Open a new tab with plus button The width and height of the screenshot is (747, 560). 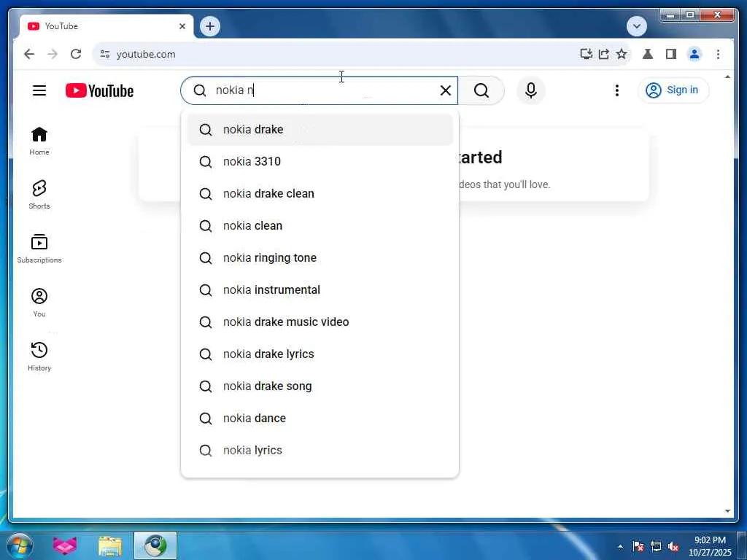point(210,26)
